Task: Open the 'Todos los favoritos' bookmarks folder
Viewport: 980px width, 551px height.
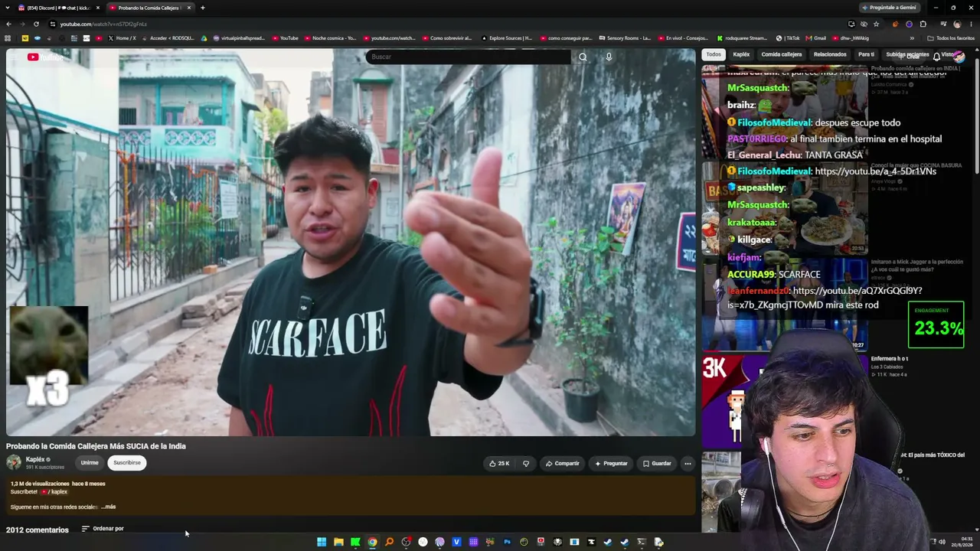Action: coord(951,38)
